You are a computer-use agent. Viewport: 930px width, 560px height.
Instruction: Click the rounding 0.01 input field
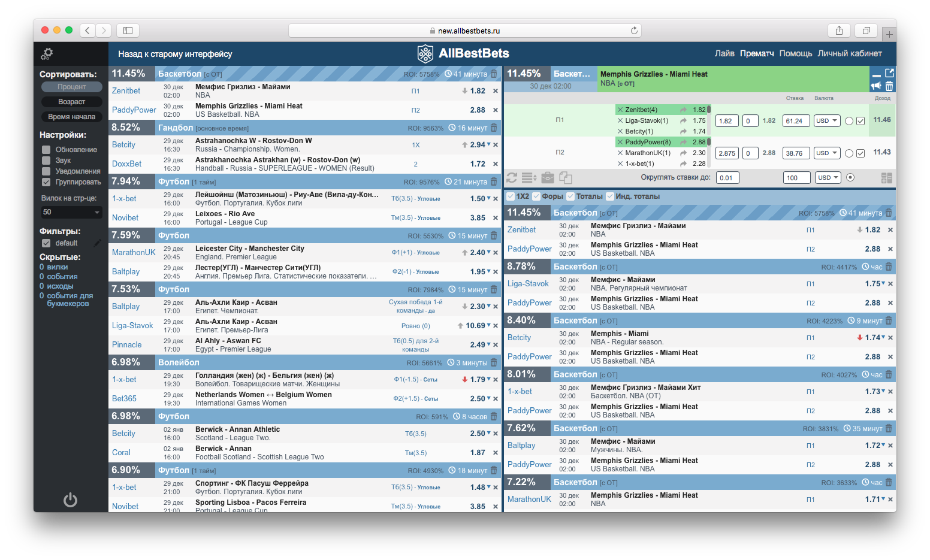pyautogui.click(x=727, y=178)
